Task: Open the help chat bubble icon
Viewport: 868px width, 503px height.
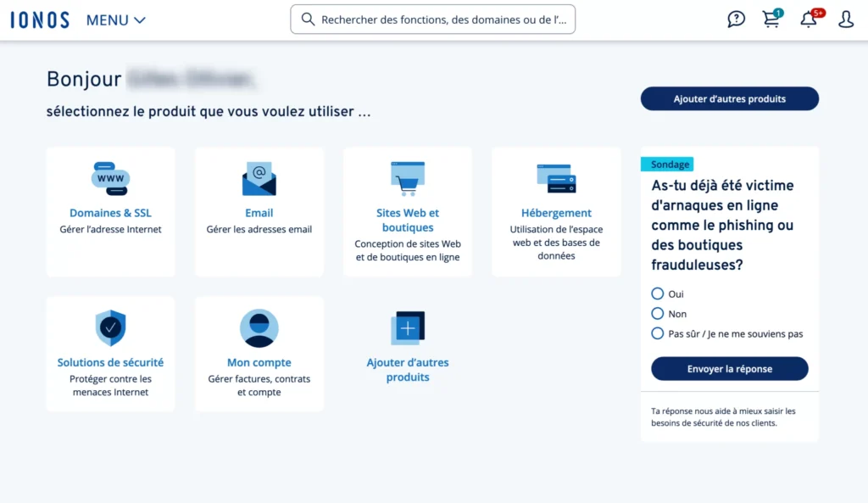Action: [x=736, y=18]
